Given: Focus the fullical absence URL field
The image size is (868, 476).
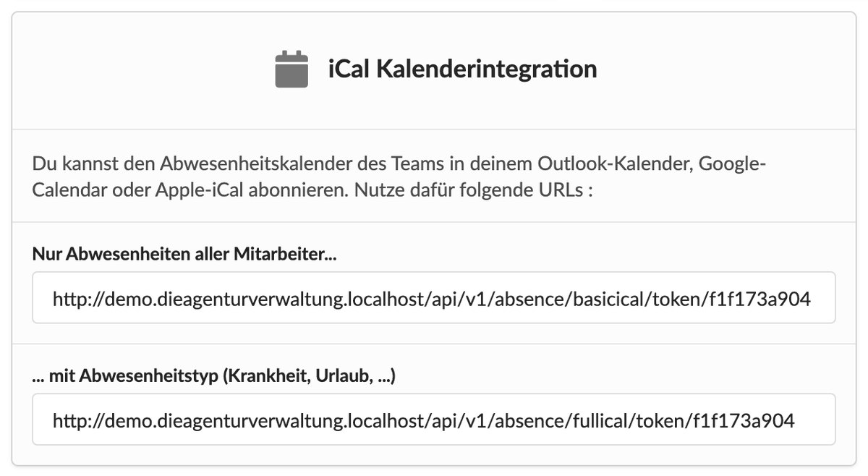Looking at the screenshot, I should pos(434,419).
